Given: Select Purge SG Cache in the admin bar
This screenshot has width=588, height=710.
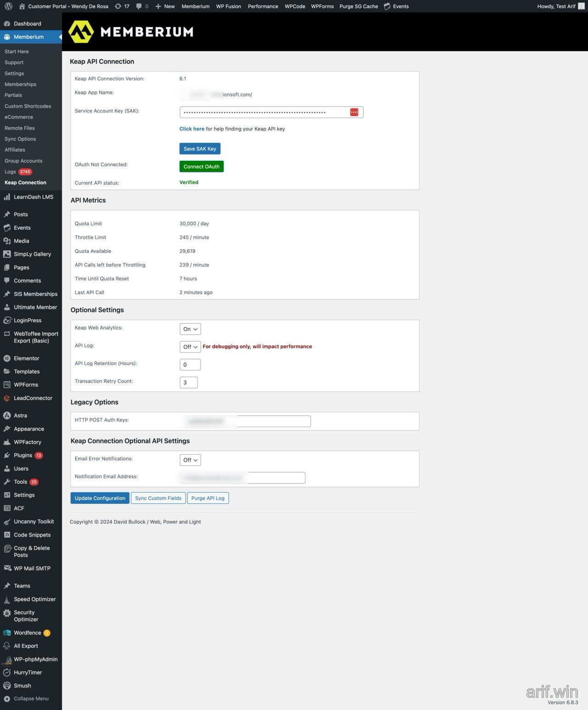Looking at the screenshot, I should point(358,6).
